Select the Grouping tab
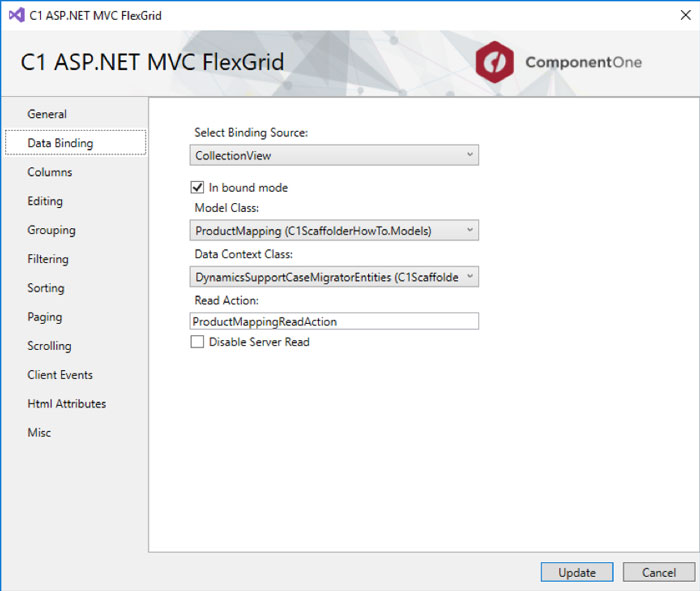700x591 pixels. coord(51,230)
